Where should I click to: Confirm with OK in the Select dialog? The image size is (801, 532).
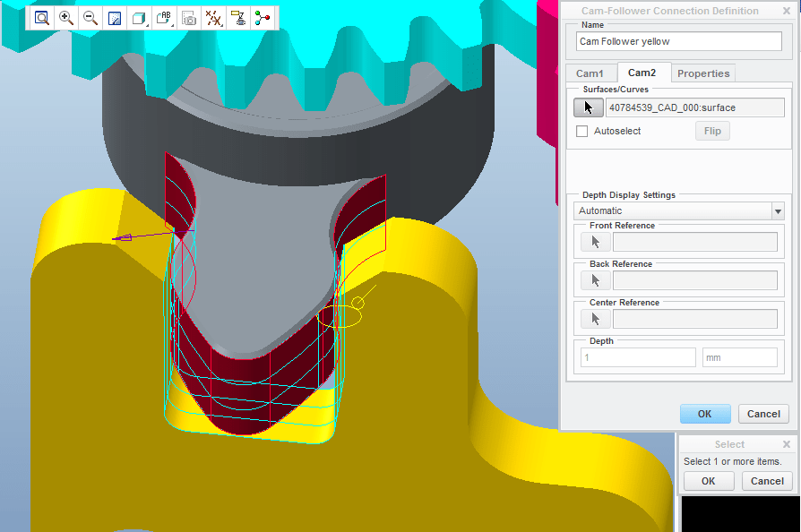coord(708,481)
